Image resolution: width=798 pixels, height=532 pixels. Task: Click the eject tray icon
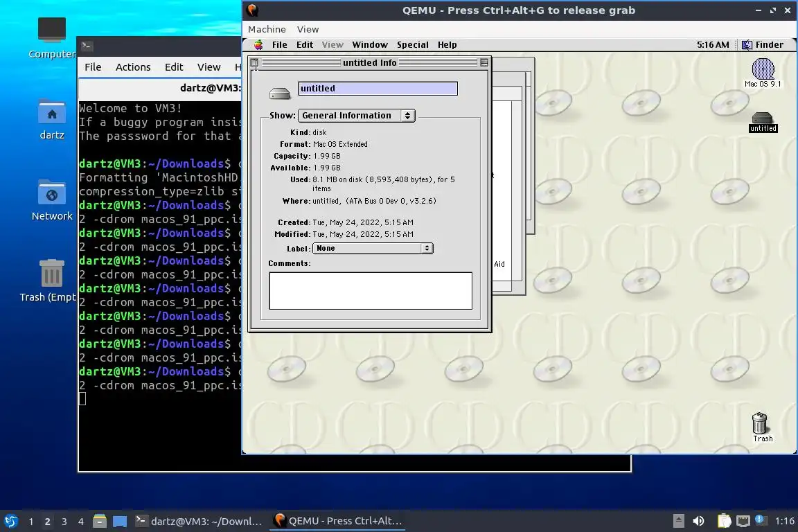coord(678,521)
